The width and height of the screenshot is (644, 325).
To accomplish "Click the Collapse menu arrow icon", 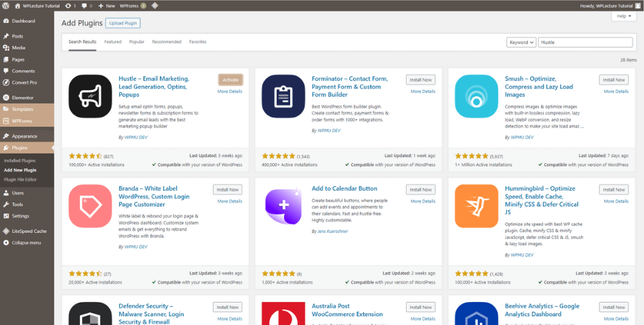I will click(x=6, y=242).
